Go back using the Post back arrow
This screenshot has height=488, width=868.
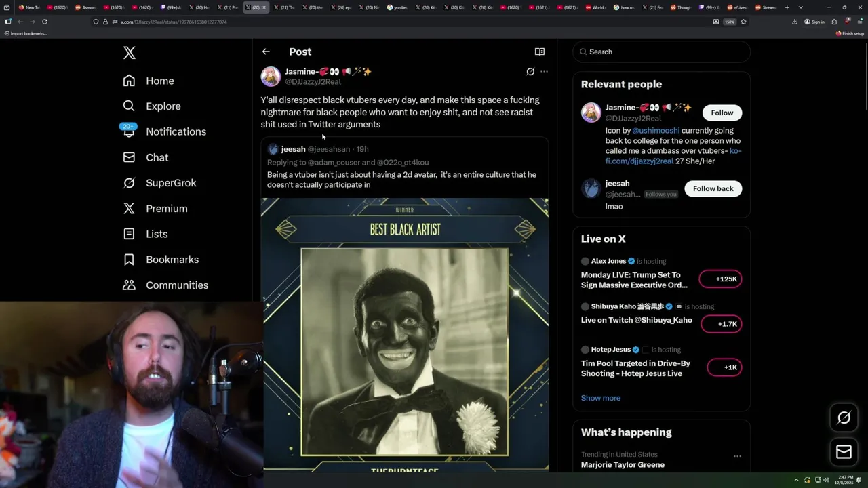(266, 52)
